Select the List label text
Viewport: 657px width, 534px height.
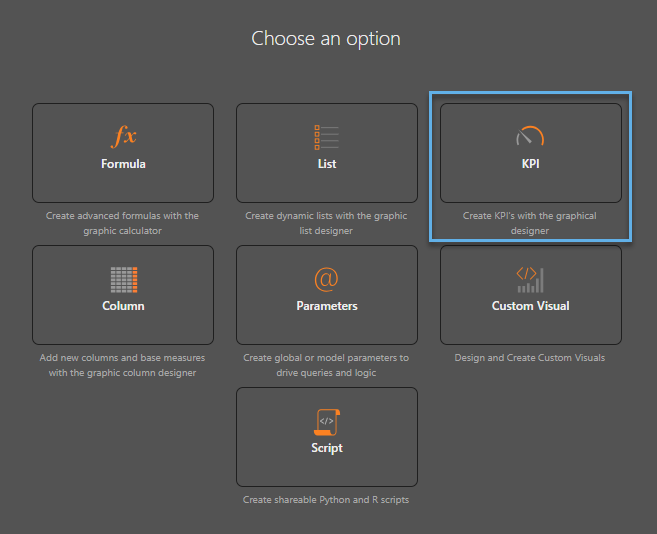click(327, 164)
